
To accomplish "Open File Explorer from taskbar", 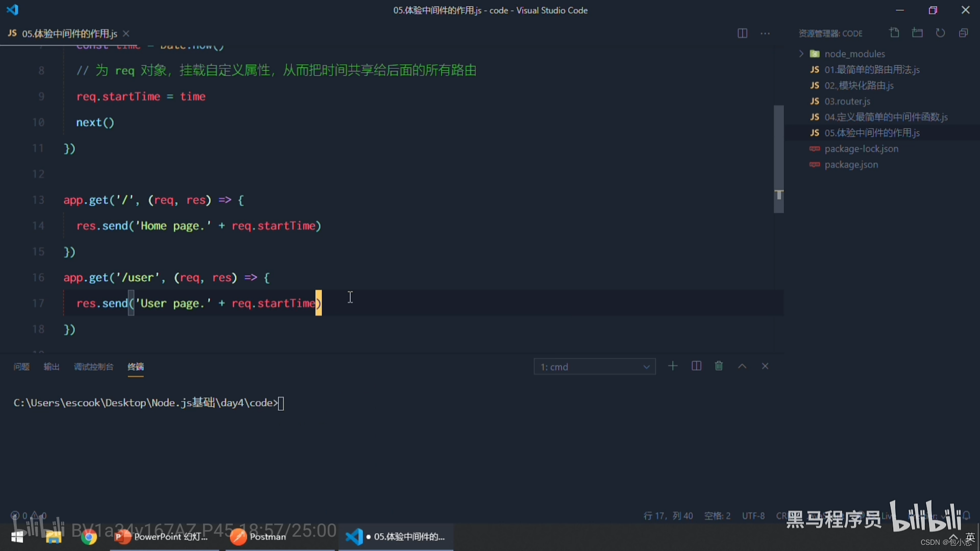I will 54,537.
